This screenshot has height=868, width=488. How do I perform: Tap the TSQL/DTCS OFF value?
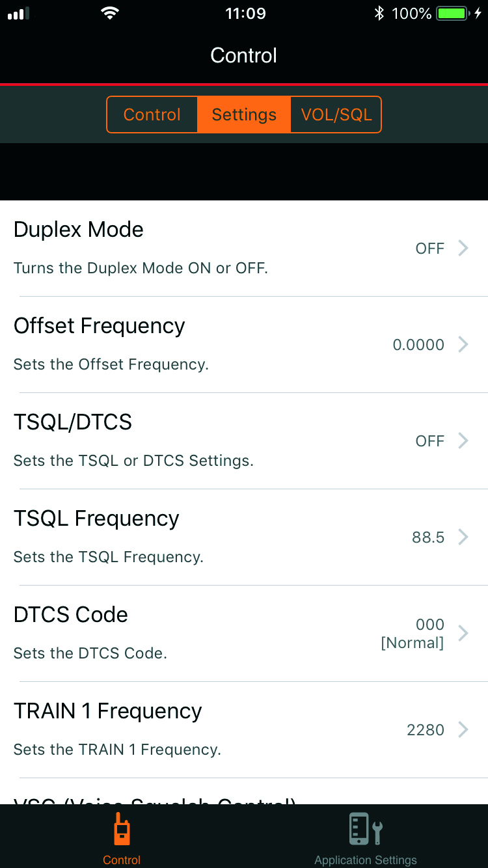tap(430, 441)
